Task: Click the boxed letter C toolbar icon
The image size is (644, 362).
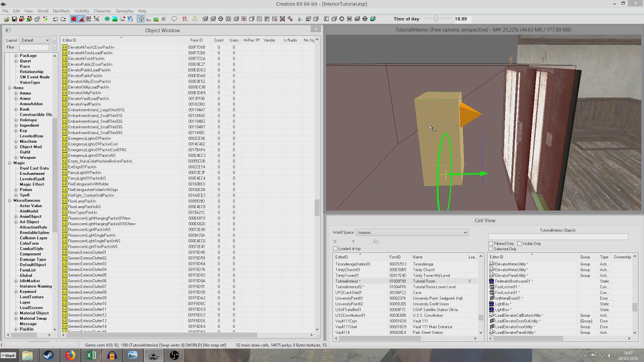Action: click(326, 19)
